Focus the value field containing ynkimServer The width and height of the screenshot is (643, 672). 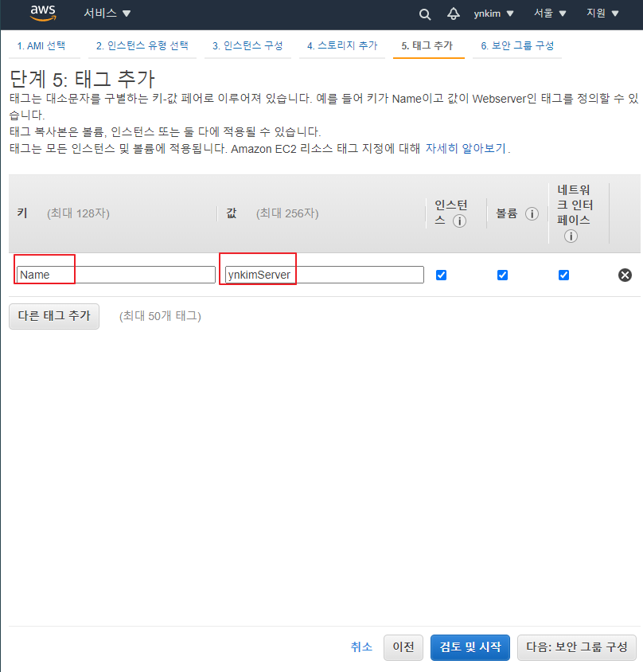pos(324,275)
